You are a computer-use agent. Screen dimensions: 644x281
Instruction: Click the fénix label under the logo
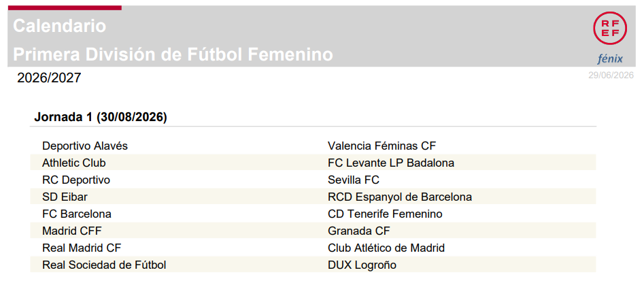pyautogui.click(x=610, y=59)
